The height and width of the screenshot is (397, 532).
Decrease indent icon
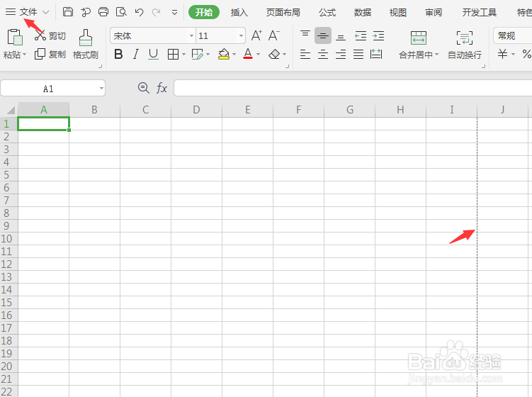tap(361, 35)
